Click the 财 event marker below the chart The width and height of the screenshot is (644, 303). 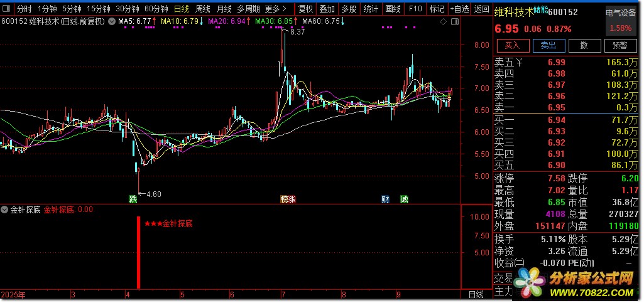pos(385,199)
